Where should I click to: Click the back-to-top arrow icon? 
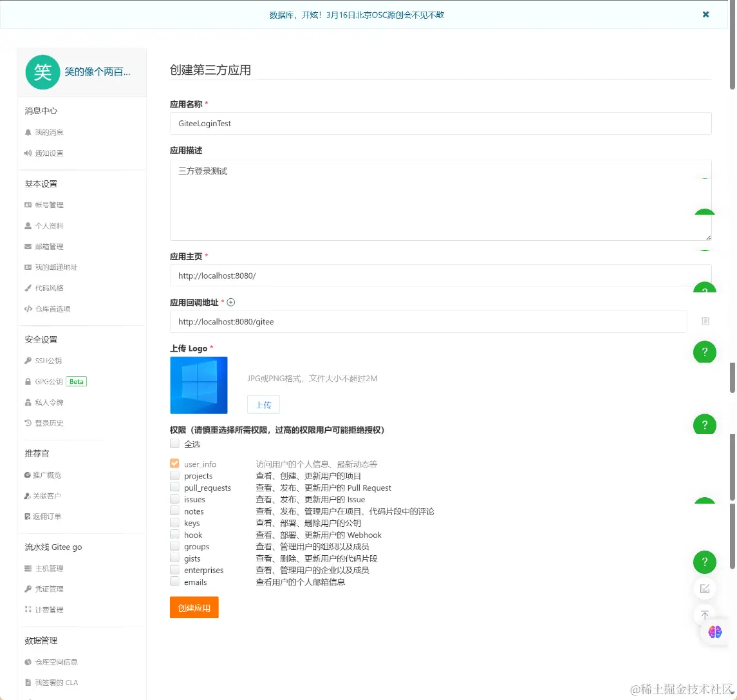[x=705, y=614]
